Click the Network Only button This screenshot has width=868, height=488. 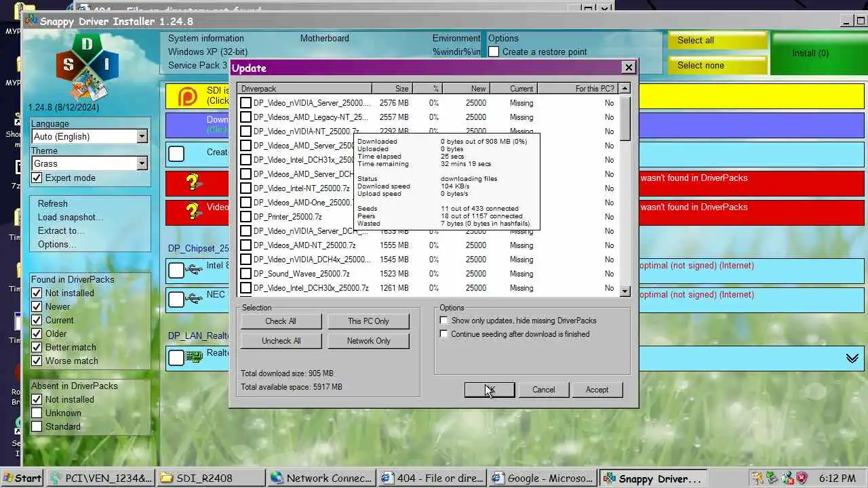368,341
